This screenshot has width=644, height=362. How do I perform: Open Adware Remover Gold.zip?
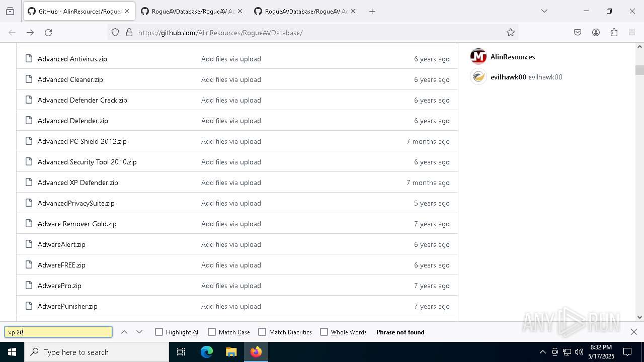(77, 224)
